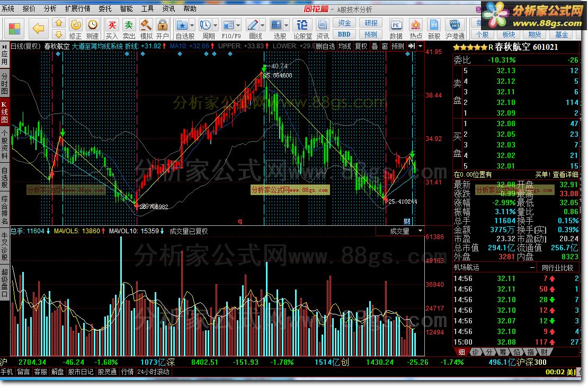This screenshot has height=387, width=588.
Task: Click 同行业比较 industry comparison link
Action: click(558, 268)
